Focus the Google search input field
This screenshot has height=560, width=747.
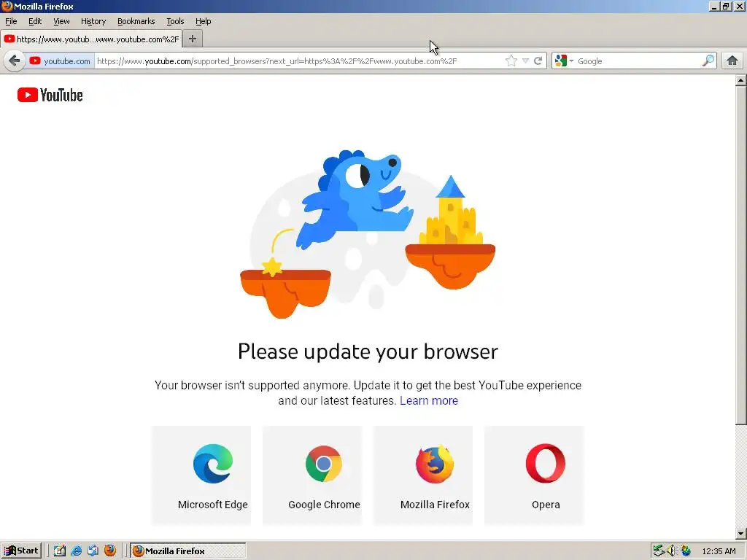[637, 61]
